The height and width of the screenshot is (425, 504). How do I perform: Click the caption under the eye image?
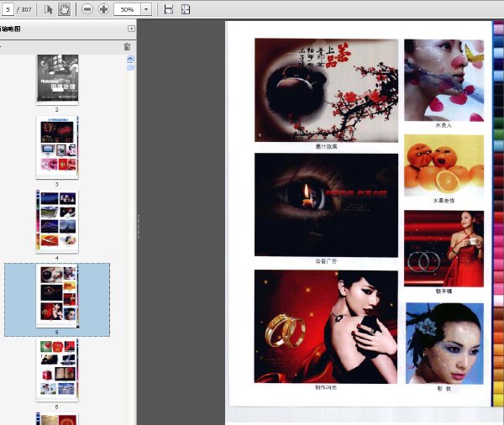(x=326, y=261)
